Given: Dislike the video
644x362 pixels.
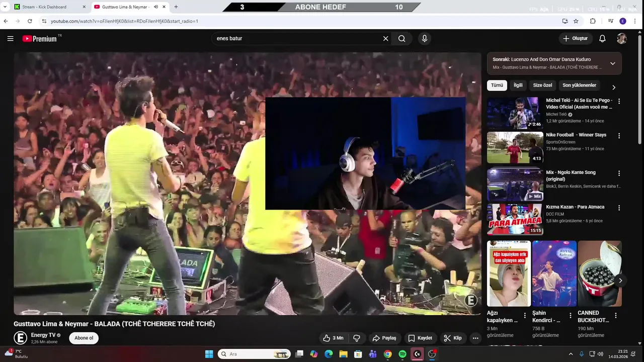Looking at the screenshot, I should (357, 338).
